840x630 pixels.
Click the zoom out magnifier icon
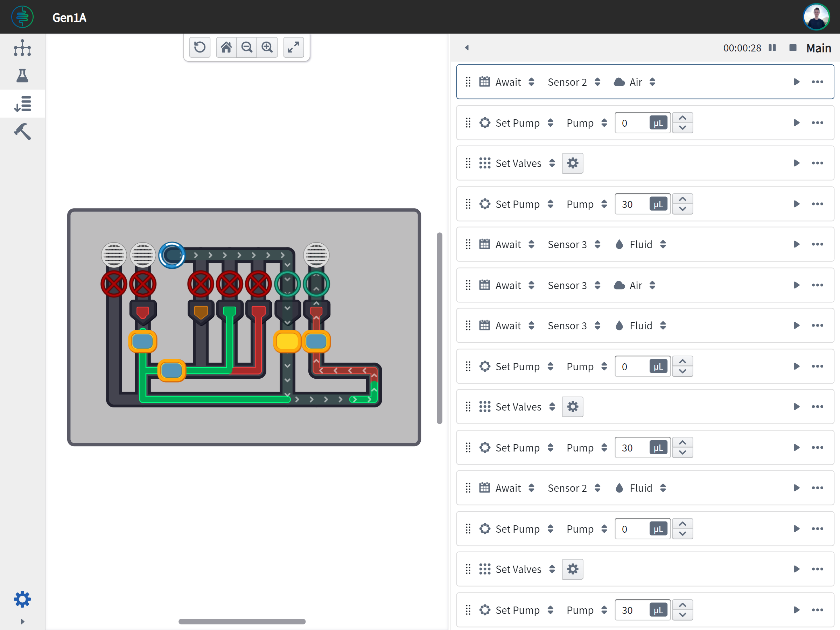coord(247,47)
